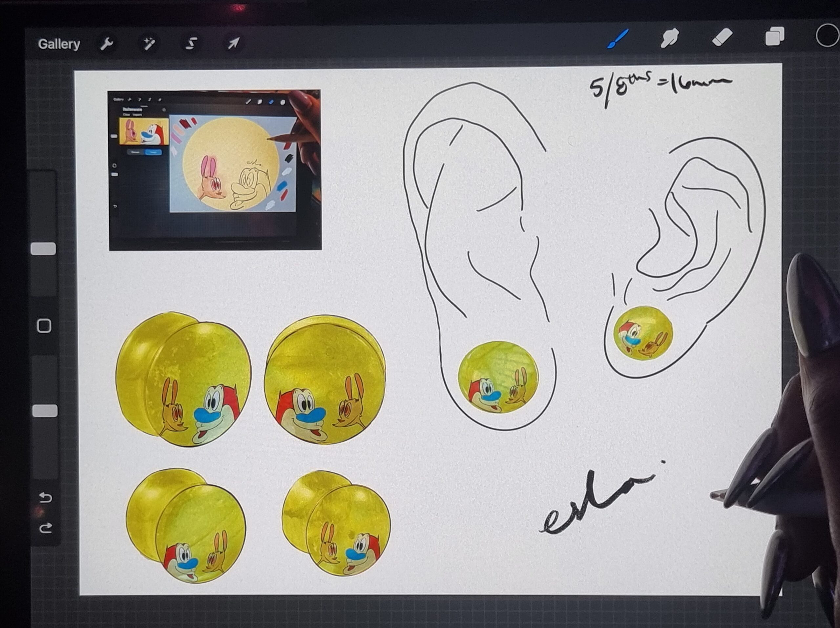Undo the last stroke
Image resolution: width=840 pixels, height=628 pixels.
(46, 497)
